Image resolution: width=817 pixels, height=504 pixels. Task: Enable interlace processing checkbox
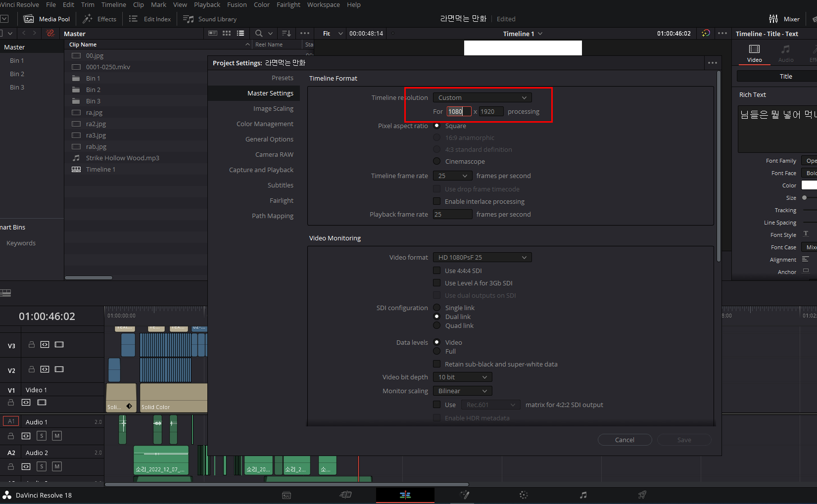436,201
